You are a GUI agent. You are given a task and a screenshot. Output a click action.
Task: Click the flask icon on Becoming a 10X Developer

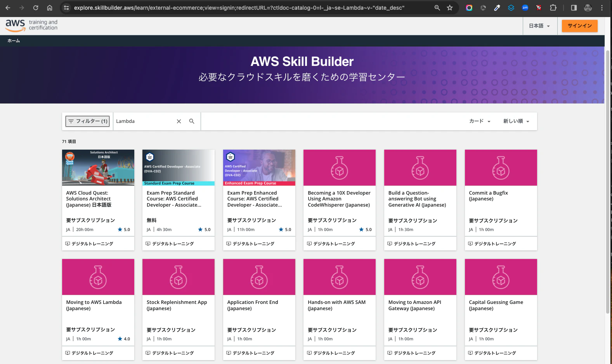click(340, 168)
